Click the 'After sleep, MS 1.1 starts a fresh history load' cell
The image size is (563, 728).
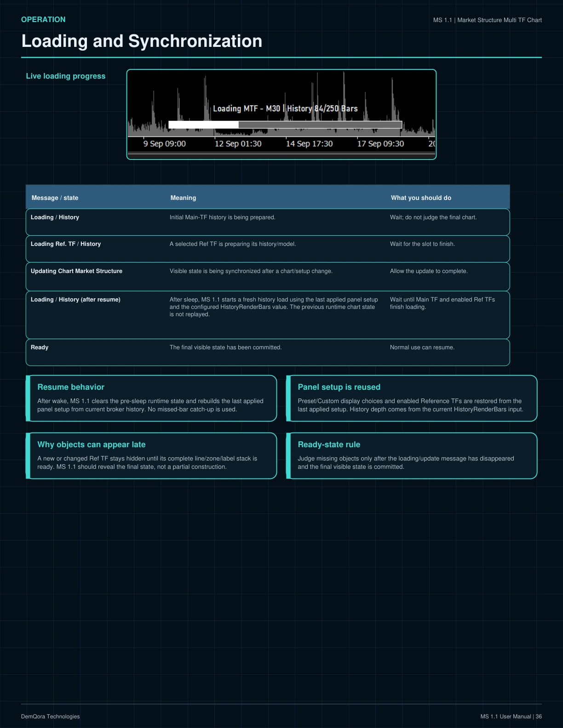tap(274, 307)
